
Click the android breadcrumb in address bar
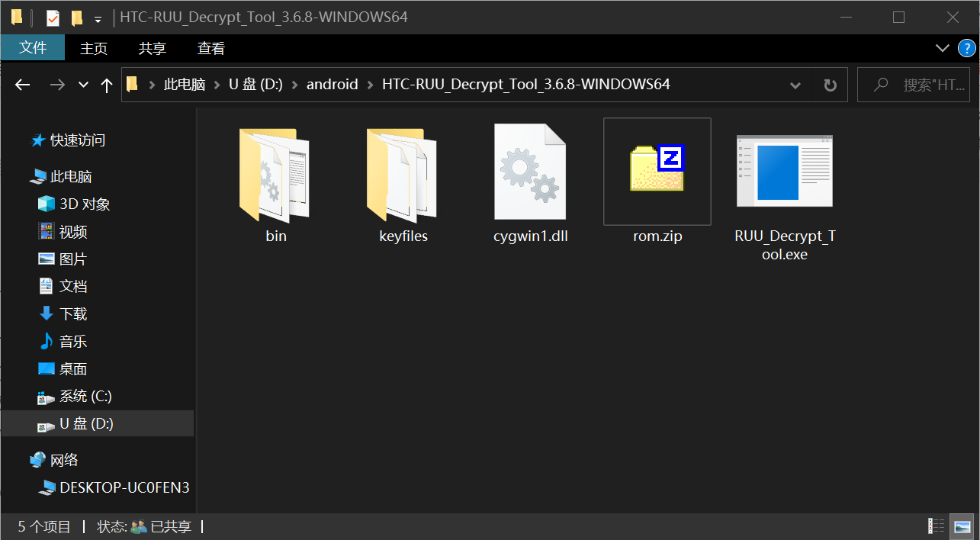point(332,85)
